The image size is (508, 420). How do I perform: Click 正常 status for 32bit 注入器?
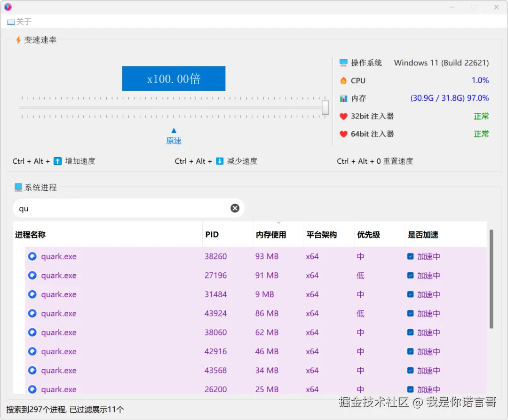click(481, 116)
